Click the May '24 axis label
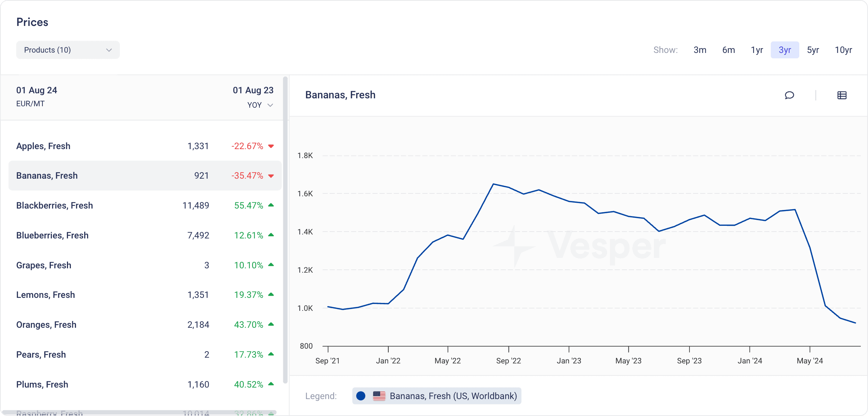The height and width of the screenshot is (416, 868). pos(810,361)
